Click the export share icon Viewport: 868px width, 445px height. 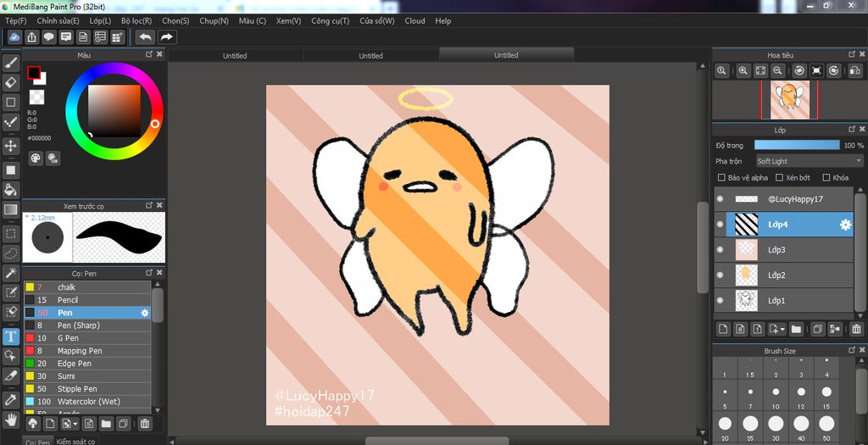(x=31, y=37)
